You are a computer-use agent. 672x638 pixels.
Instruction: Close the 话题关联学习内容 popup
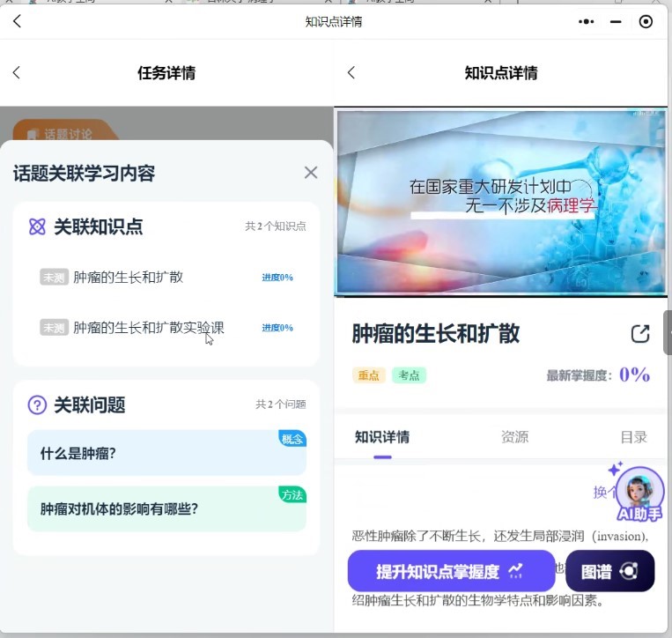click(310, 173)
